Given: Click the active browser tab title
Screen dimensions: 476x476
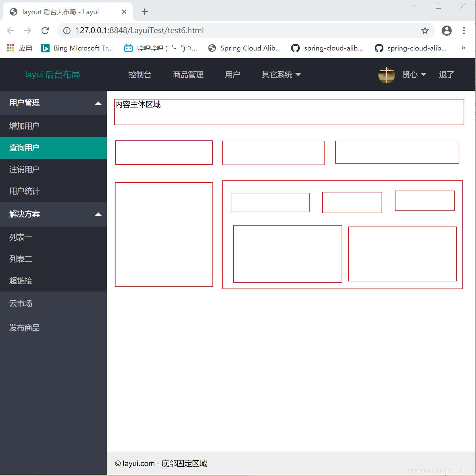Looking at the screenshot, I should (60, 12).
